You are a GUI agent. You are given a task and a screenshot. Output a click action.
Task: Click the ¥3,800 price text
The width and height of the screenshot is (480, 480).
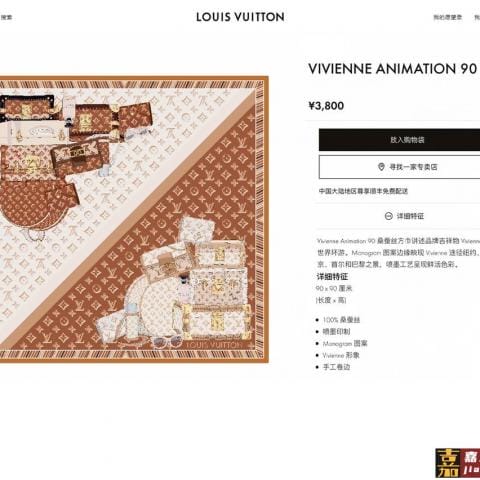click(326, 106)
